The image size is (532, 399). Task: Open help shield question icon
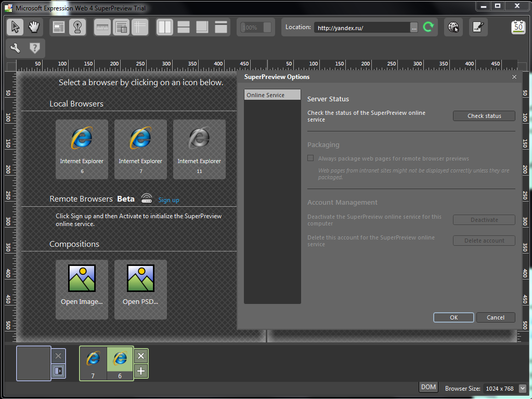[34, 48]
